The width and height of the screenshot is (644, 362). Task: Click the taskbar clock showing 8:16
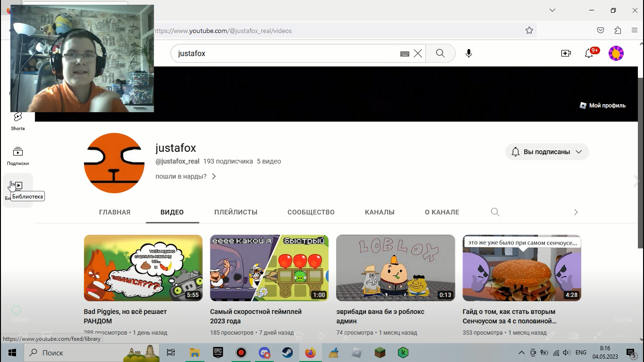pyautogui.click(x=605, y=353)
